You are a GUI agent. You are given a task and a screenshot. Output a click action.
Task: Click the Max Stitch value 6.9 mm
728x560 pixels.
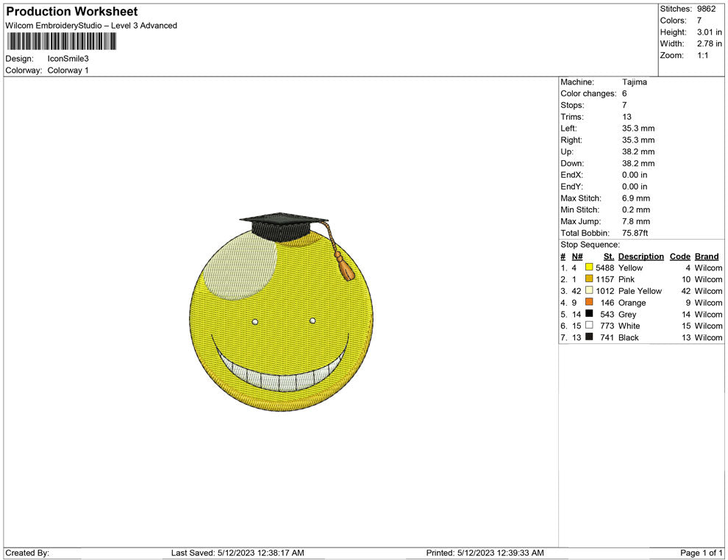coord(636,198)
